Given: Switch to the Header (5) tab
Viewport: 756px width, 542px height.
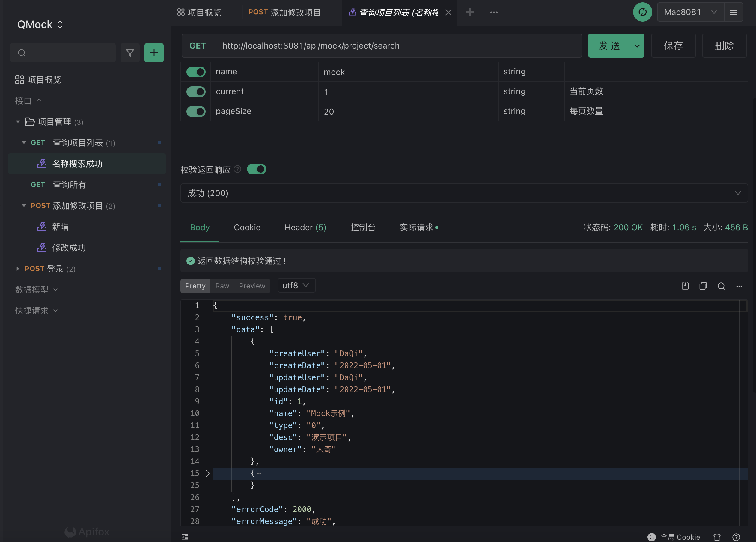Looking at the screenshot, I should click(305, 227).
